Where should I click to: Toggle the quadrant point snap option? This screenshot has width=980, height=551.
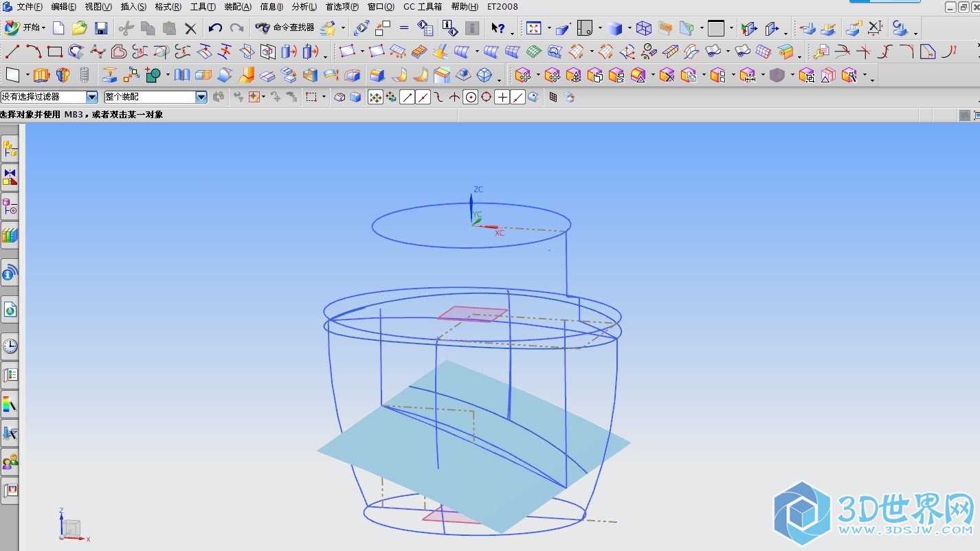pyautogui.click(x=487, y=98)
